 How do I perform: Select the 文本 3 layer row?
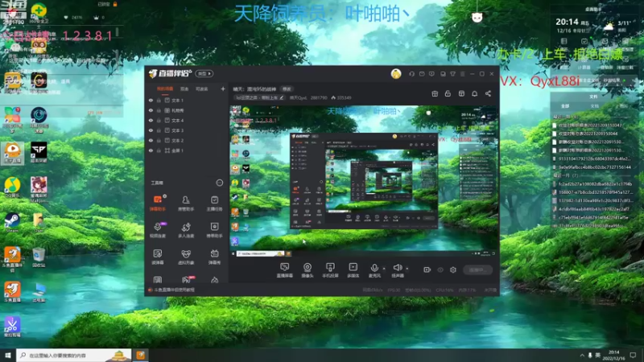[187, 130]
